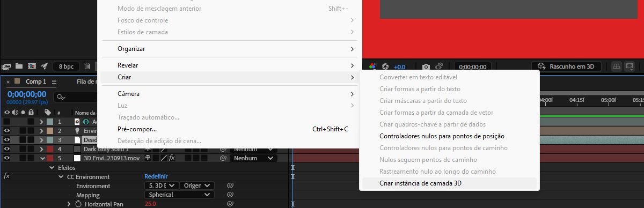Click the solo column header icon
The width and height of the screenshot is (644, 208).
click(23, 113)
